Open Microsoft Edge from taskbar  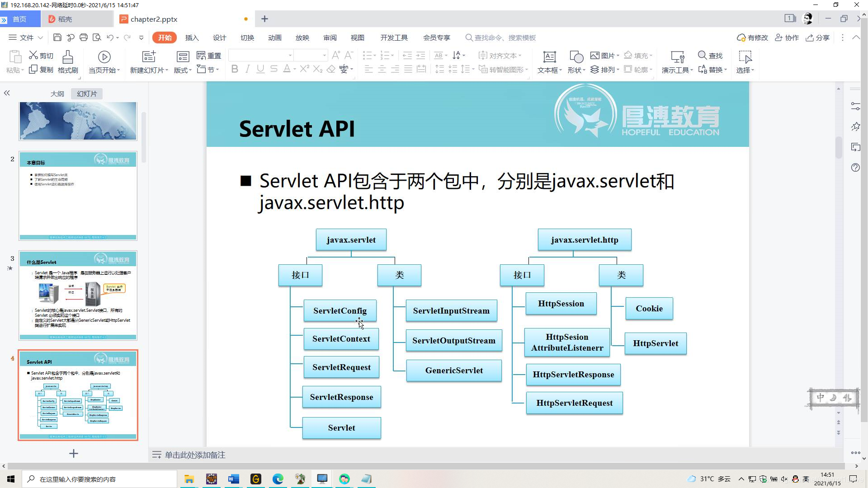[x=278, y=479]
